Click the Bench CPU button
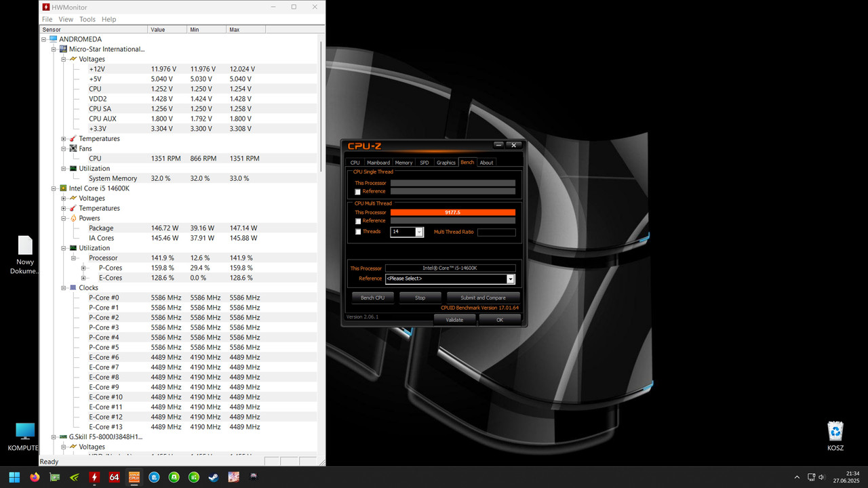The image size is (868, 488). 372,298
